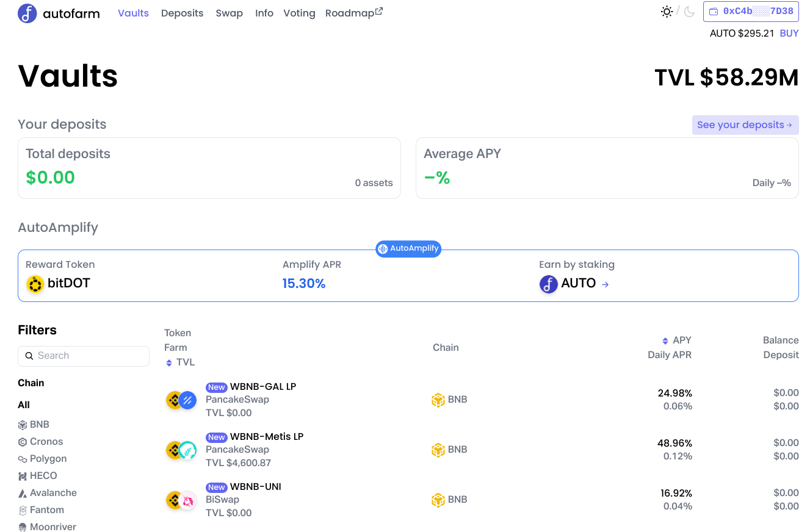Sort vaults by APY
This screenshot has height=532, width=810.
coord(677,340)
